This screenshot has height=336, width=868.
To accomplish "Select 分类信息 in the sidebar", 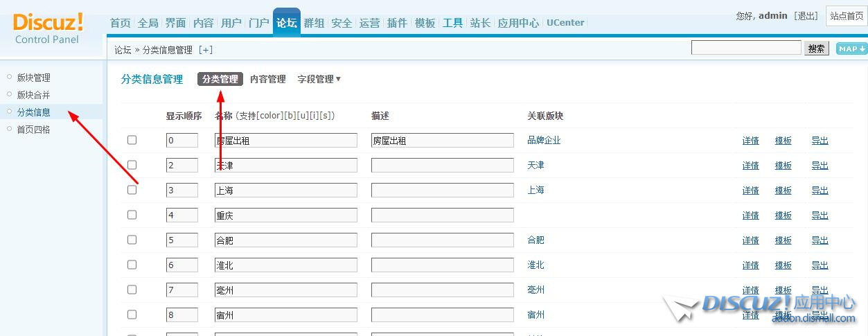I will pyautogui.click(x=34, y=112).
